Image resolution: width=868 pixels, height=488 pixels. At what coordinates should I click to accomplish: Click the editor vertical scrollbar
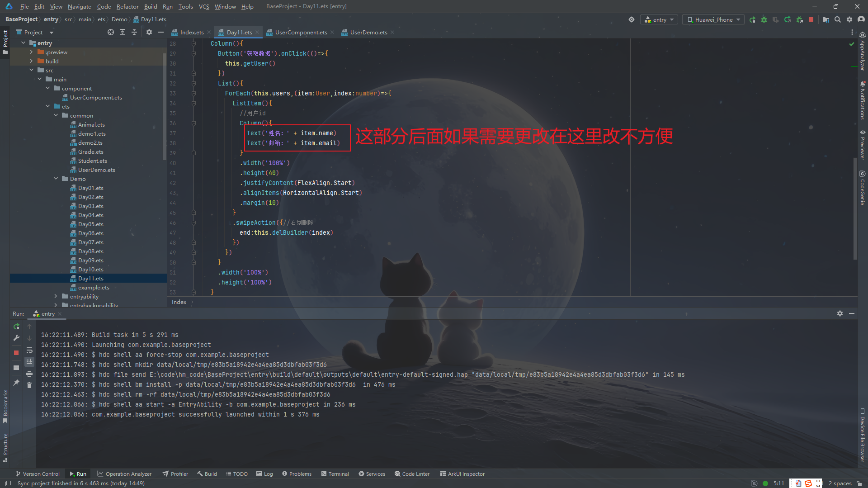[855, 208]
